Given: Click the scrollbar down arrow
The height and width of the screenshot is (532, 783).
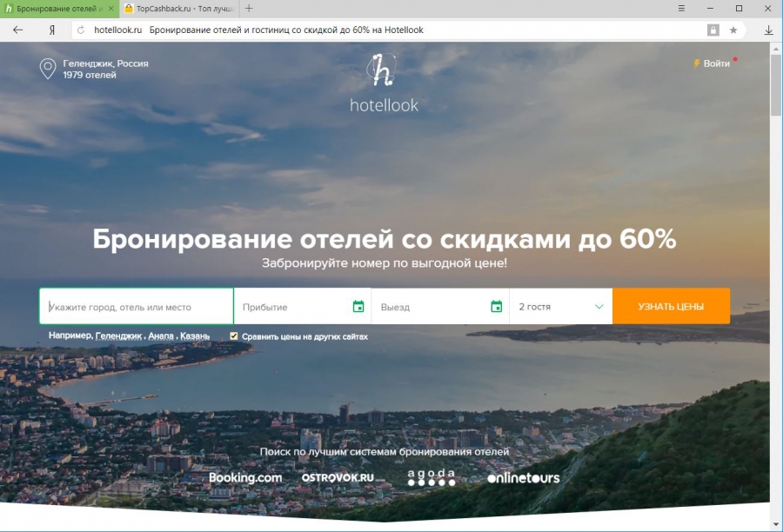Looking at the screenshot, I should pyautogui.click(x=775, y=524).
